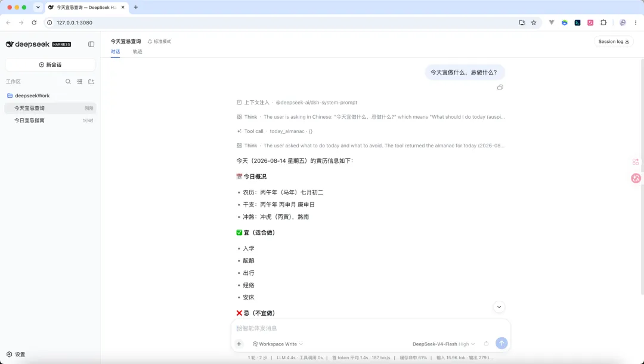Screen dimensions: 644x364
Task: Attach content with the plus button
Action: click(239, 344)
